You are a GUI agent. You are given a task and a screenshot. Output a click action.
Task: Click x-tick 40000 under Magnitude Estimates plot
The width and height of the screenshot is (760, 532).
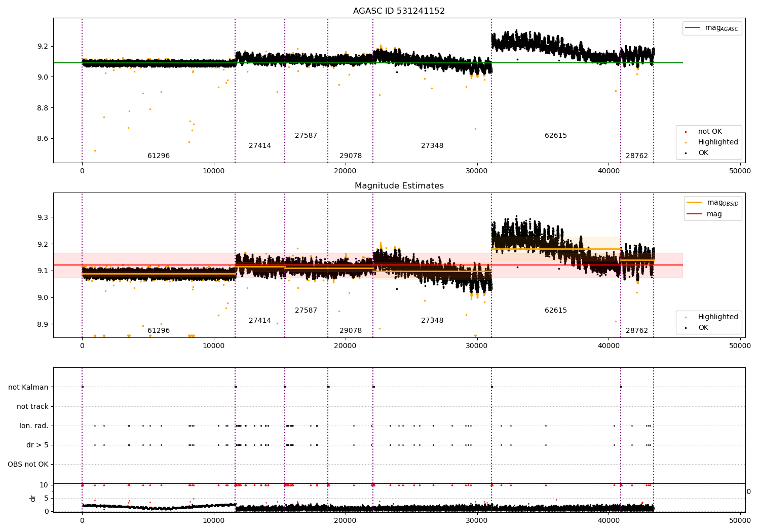tap(609, 346)
